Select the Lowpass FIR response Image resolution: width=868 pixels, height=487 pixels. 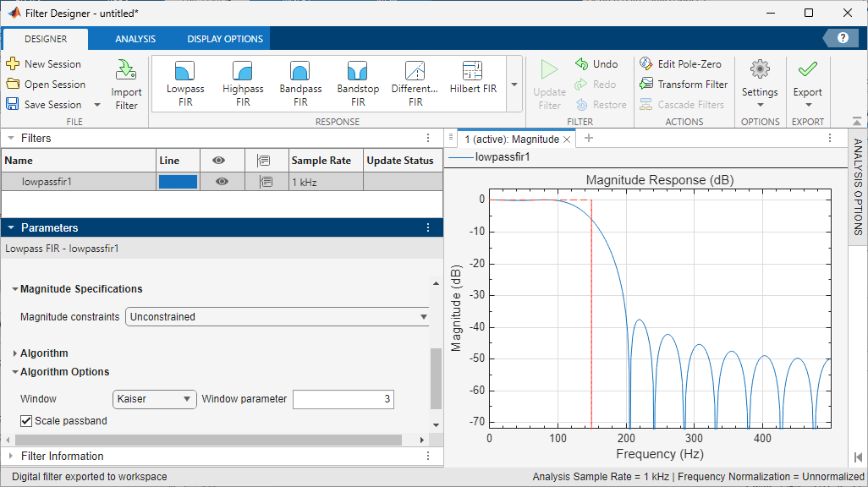click(x=185, y=84)
